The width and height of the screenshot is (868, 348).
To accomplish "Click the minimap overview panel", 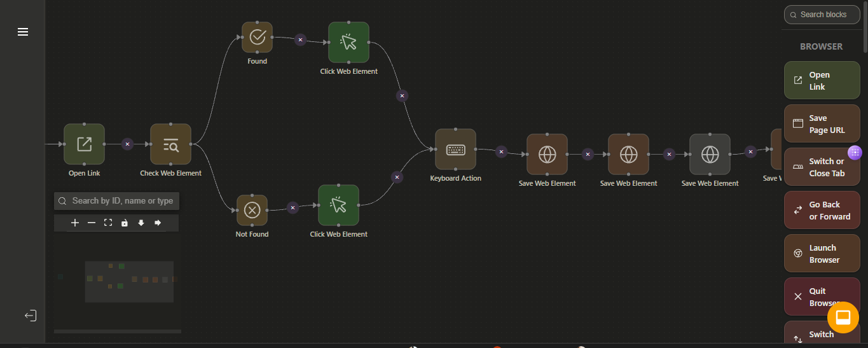I will pos(118,281).
